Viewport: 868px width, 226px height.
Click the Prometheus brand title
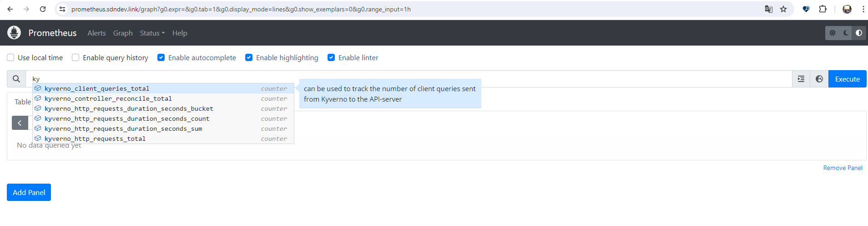point(52,33)
